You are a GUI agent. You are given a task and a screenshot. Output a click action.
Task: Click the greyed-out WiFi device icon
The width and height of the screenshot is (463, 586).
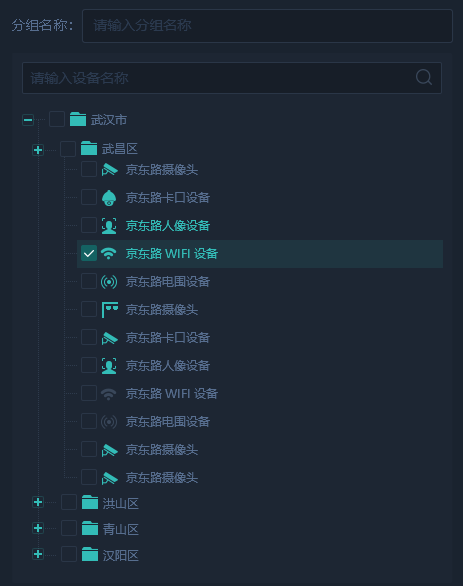(109, 394)
